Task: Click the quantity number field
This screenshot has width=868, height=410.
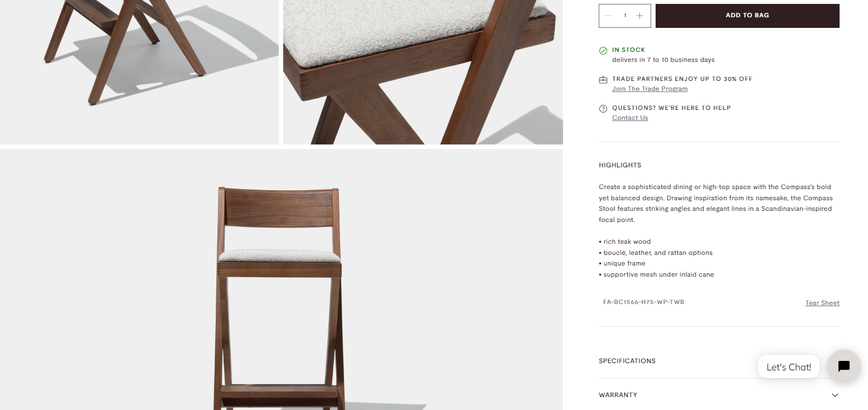Action: pos(625,16)
